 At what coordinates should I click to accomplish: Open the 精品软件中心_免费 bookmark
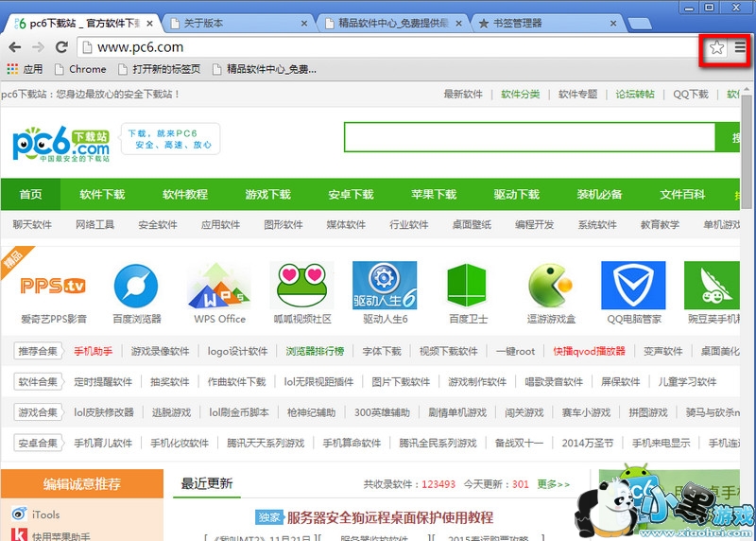265,69
